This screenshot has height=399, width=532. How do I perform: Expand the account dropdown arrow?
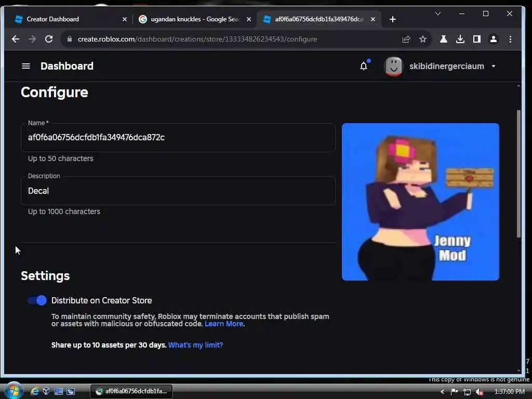494,66
